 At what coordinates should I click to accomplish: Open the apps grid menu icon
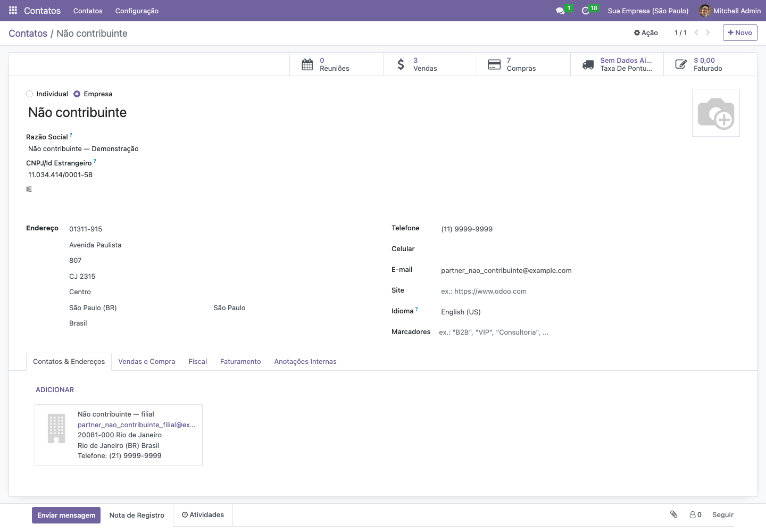[x=13, y=11]
